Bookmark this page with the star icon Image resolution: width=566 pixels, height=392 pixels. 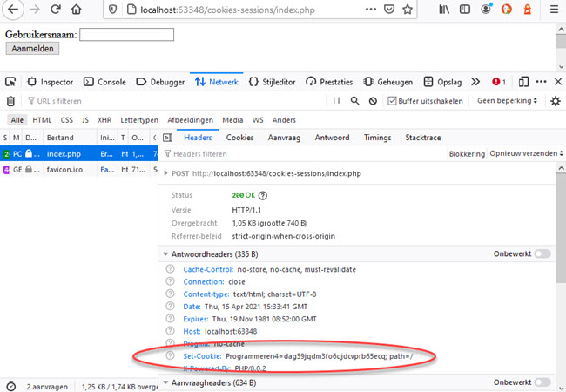pos(408,10)
